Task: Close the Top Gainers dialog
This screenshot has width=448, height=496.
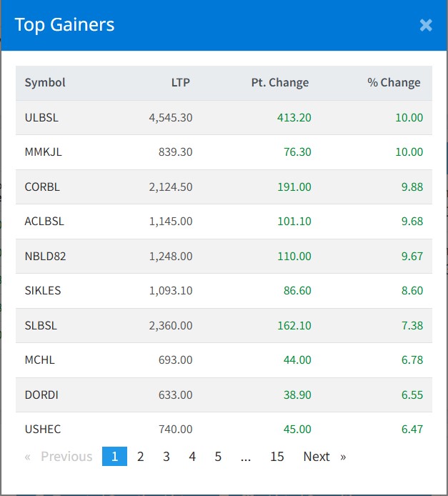Action: pos(426,26)
